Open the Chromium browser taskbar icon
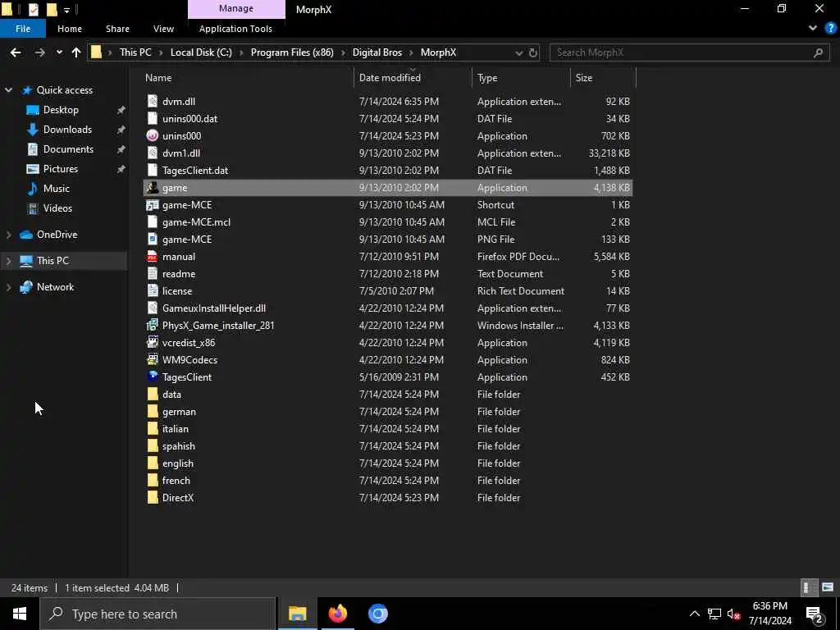This screenshot has height=630, width=840. (x=377, y=614)
